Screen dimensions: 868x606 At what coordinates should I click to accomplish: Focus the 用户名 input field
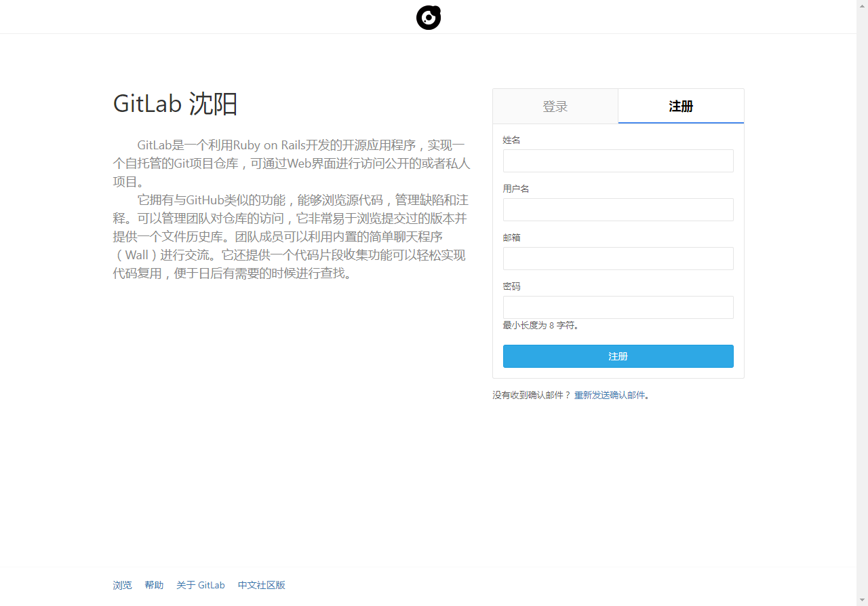618,210
